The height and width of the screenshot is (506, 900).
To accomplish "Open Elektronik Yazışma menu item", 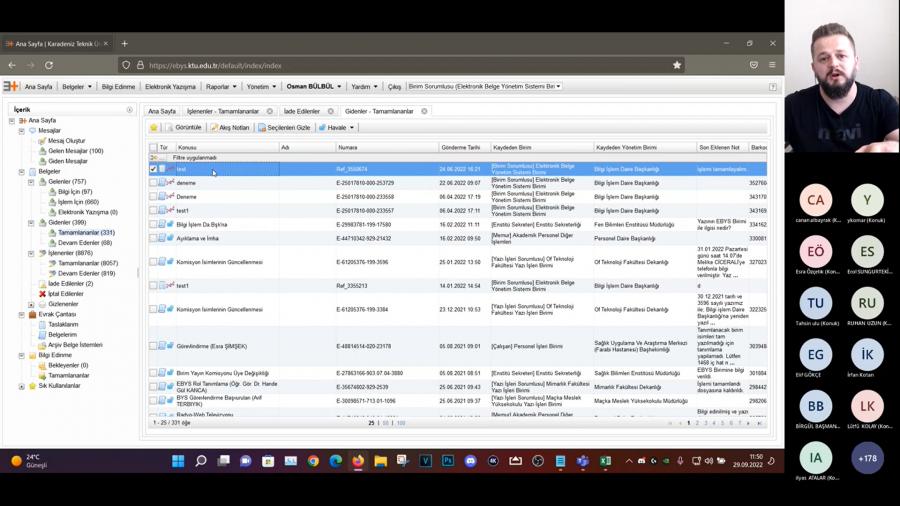I will click(x=170, y=87).
